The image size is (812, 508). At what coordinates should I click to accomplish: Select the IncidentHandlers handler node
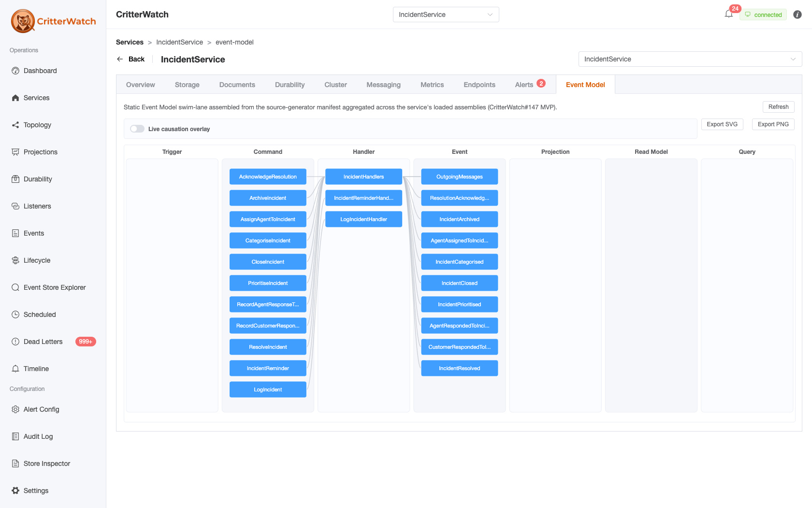coord(363,177)
